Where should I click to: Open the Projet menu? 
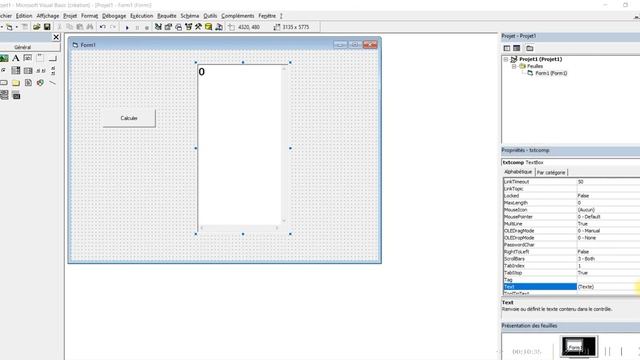click(x=70, y=16)
